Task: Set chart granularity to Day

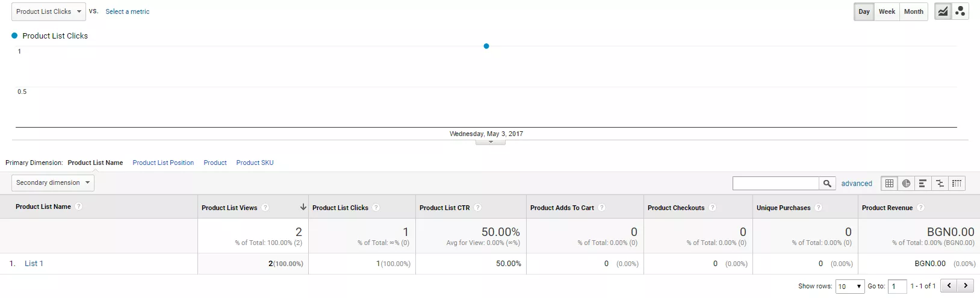Action: point(864,11)
